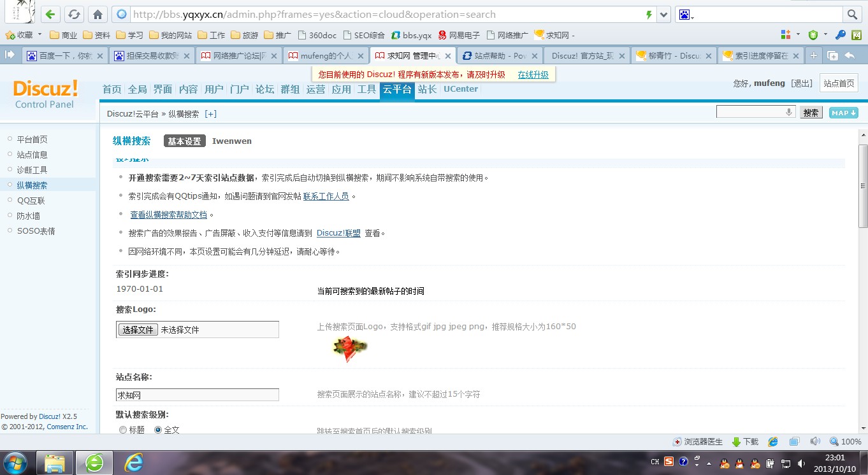
Task: Open the 论坛 admin menu
Action: pos(264,89)
